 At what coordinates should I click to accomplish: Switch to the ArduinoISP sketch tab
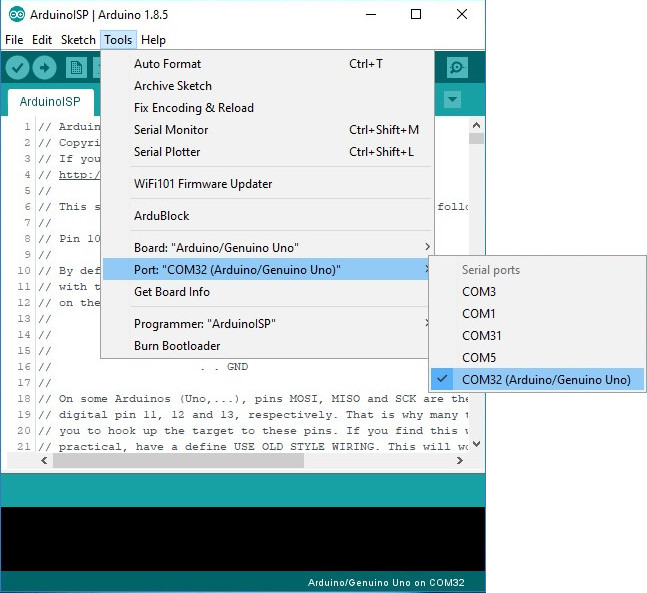[50, 102]
